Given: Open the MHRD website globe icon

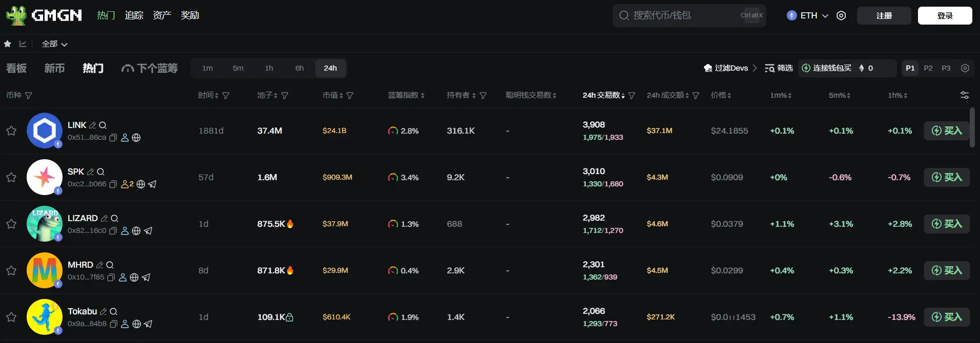Looking at the screenshot, I should 134,277.
